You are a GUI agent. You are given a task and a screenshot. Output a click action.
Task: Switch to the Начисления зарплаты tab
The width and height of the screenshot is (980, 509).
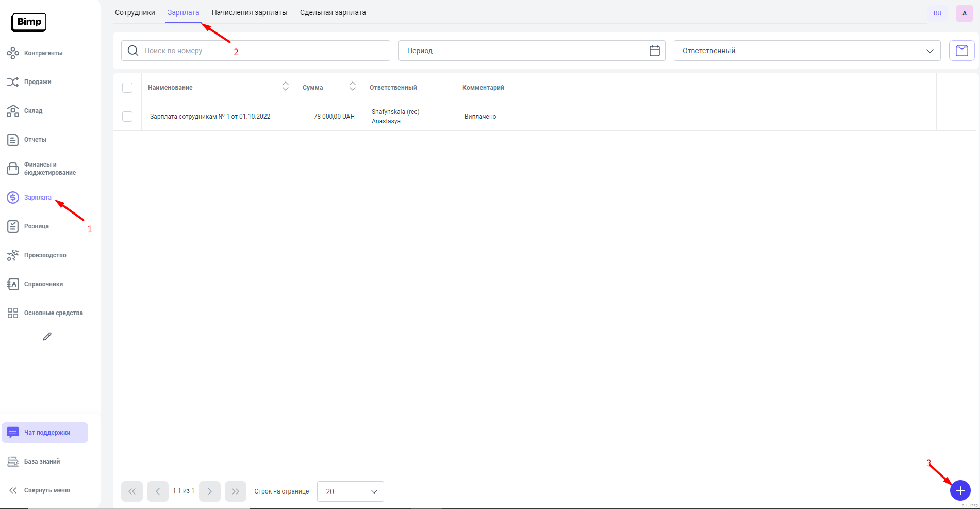tap(250, 12)
